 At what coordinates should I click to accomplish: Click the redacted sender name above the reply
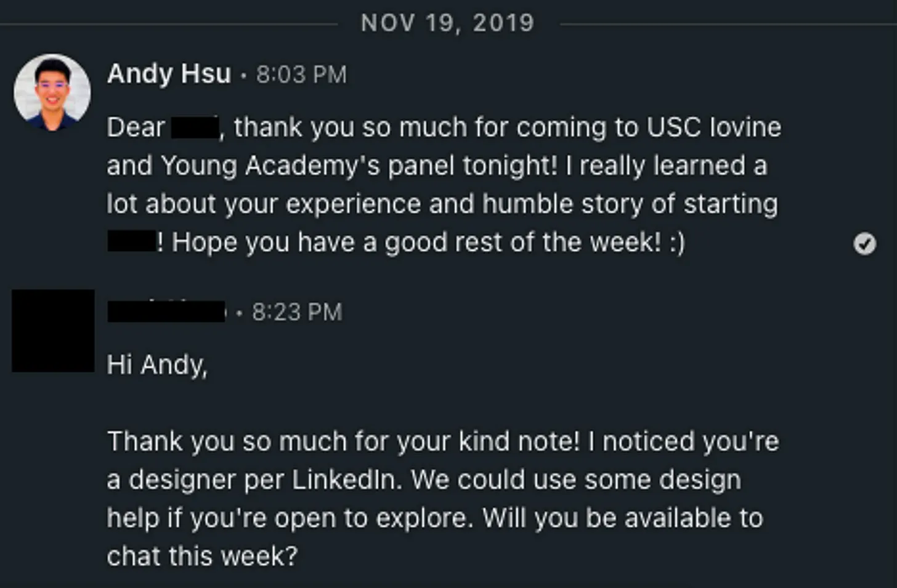pos(166,312)
